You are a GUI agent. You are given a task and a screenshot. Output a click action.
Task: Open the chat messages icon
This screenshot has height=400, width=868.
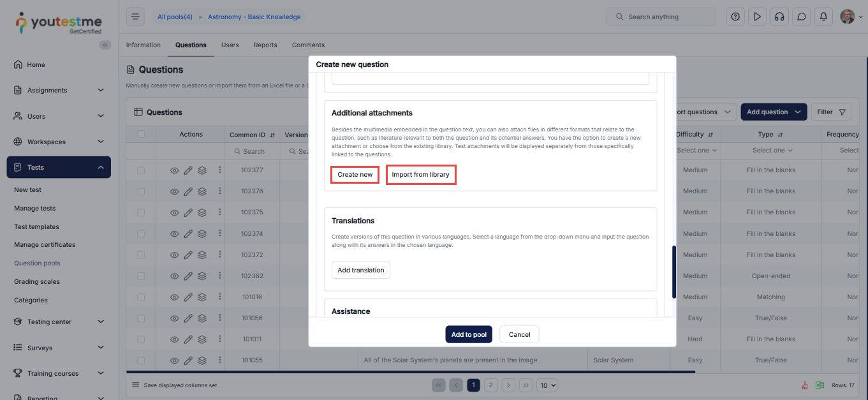coord(801,17)
